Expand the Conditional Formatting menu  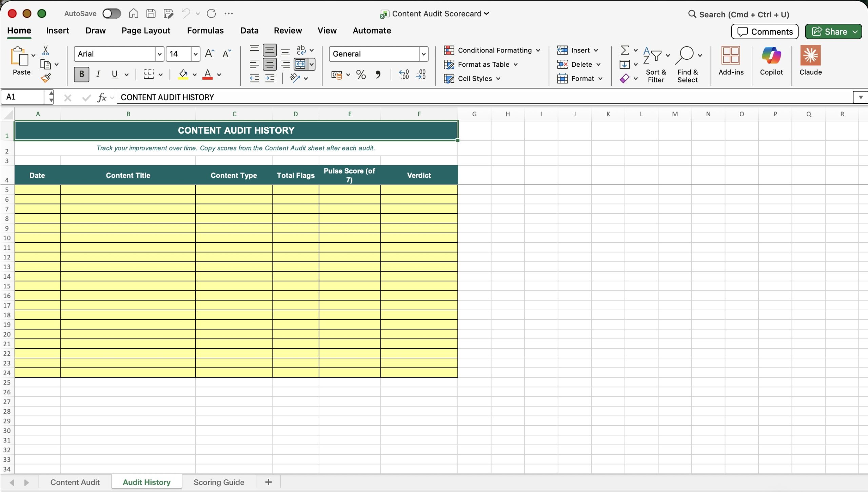[492, 50]
